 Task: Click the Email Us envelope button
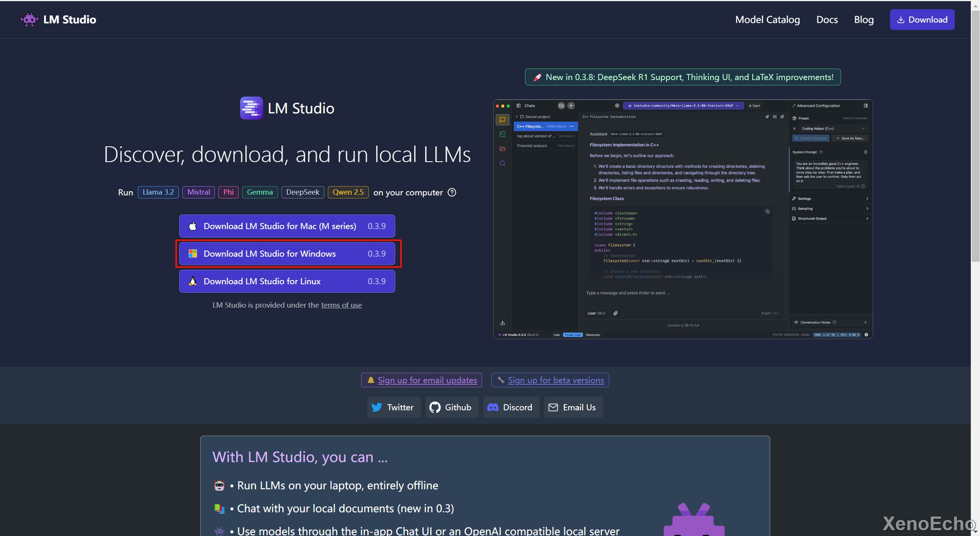tap(573, 407)
